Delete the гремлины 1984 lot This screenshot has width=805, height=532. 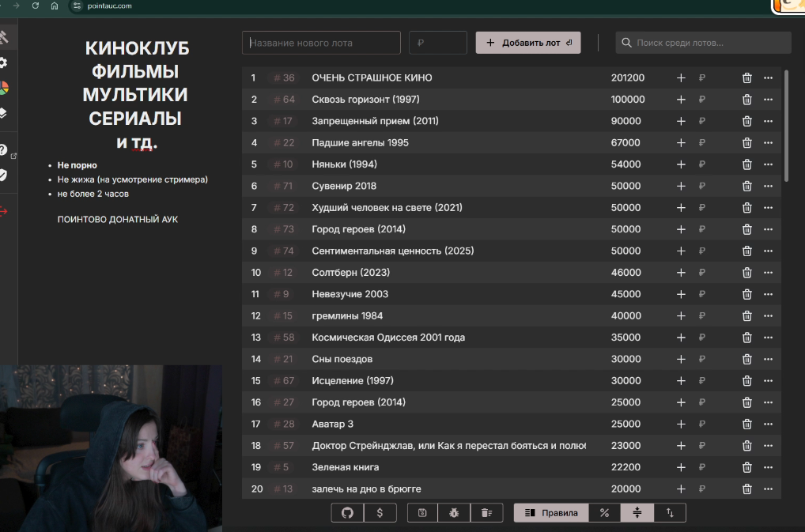point(747,316)
